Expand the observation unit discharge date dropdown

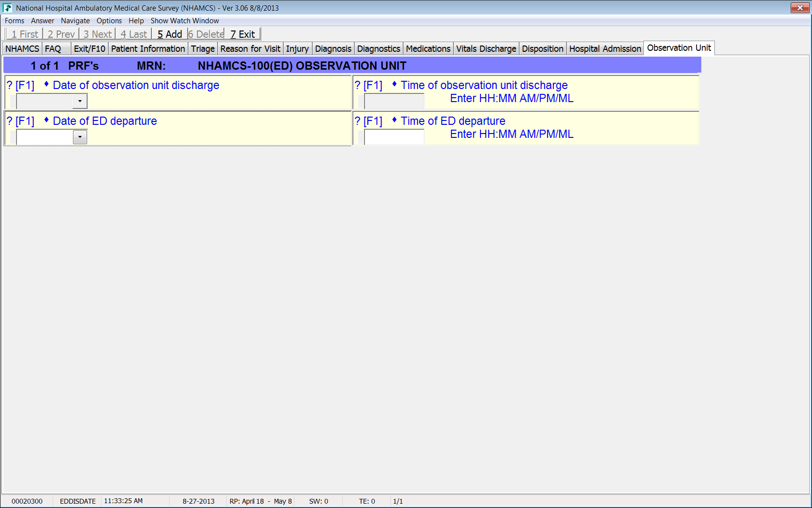[80, 101]
